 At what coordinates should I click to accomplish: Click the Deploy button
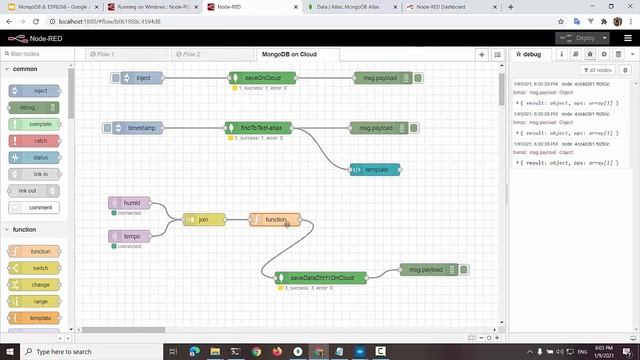click(577, 38)
